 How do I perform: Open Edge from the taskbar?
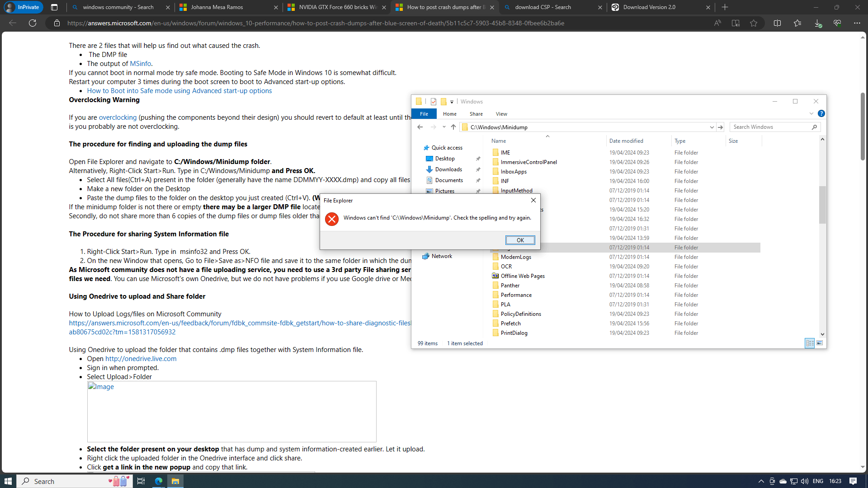click(x=158, y=481)
